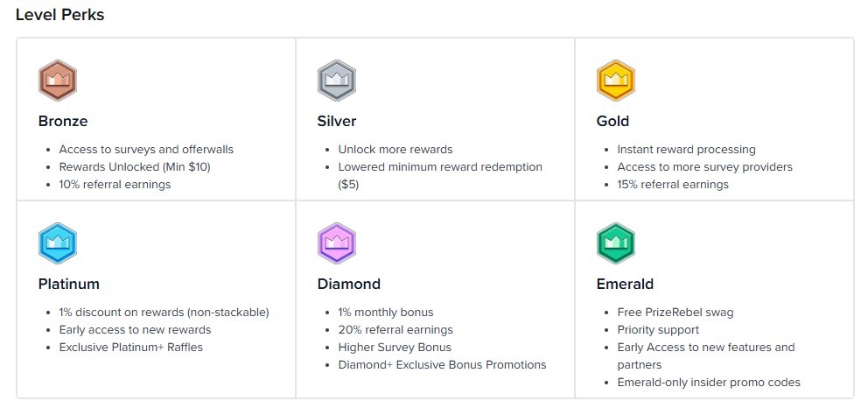Click the Diamond level crown badge
Screen dimensions: 868x408
coord(336,243)
